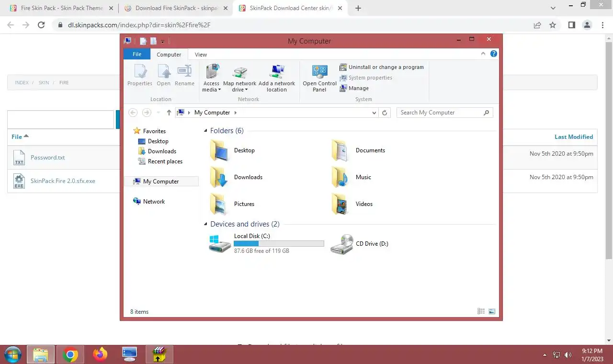Open the recent locations dropdown arrow
613x364 pixels.
click(159, 113)
